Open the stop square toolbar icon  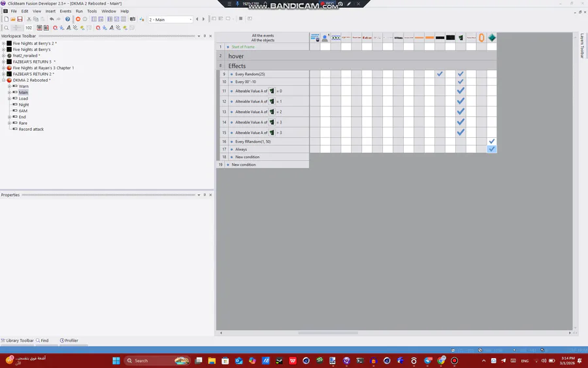point(240,19)
